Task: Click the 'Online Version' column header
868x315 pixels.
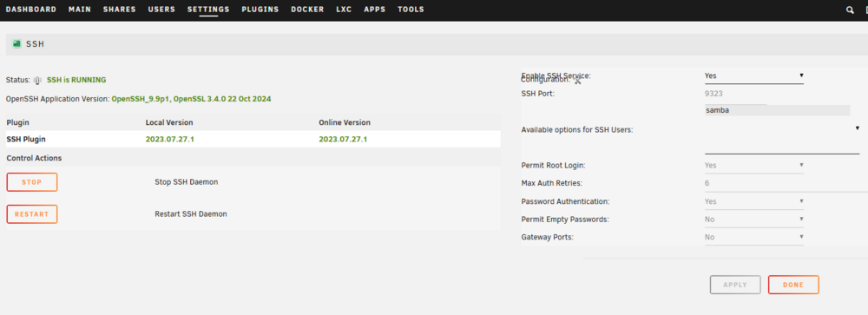Action: (345, 122)
